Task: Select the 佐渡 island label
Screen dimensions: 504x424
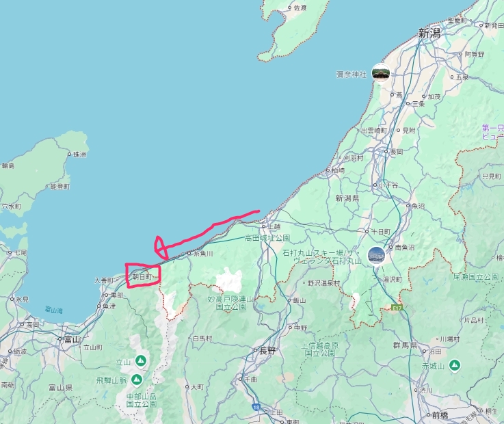Action: coord(300,8)
